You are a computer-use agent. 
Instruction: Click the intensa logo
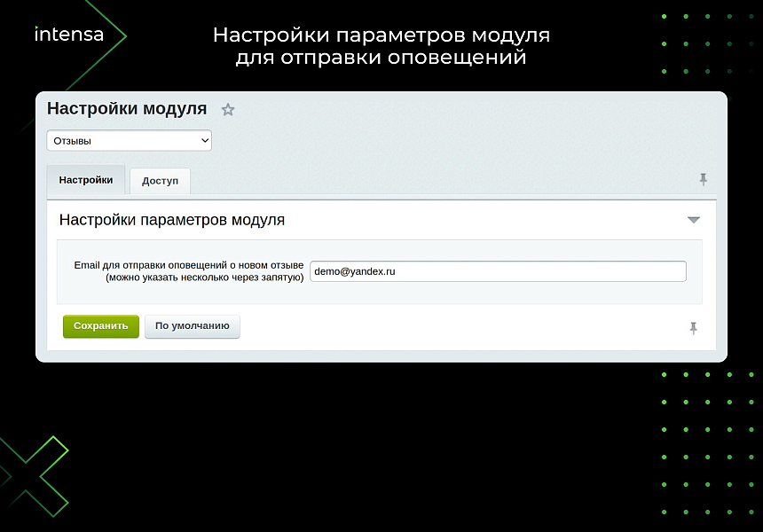(x=68, y=35)
